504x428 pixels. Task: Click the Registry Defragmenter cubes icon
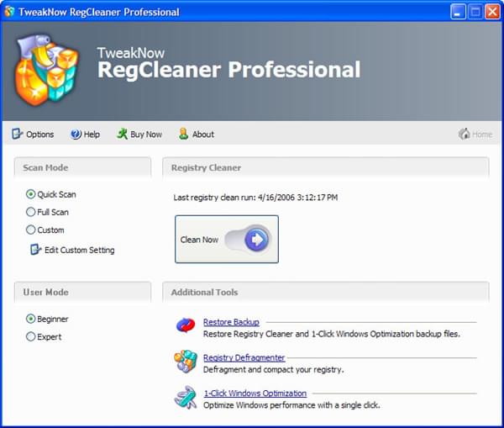[186, 362]
